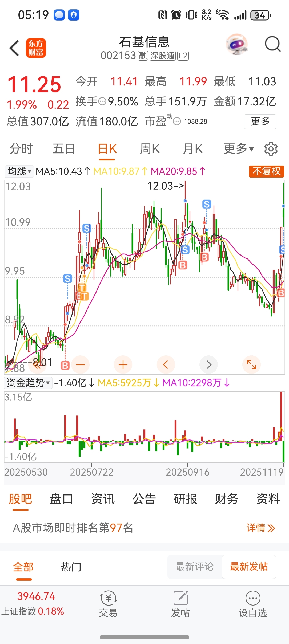
Task: Open the 均线 indicator dropdown
Action: point(19,171)
